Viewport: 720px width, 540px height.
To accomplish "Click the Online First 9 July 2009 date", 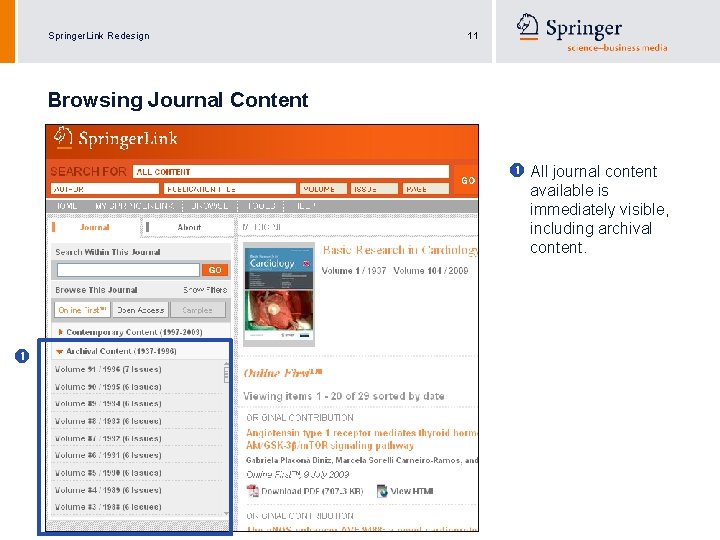I will [x=298, y=474].
